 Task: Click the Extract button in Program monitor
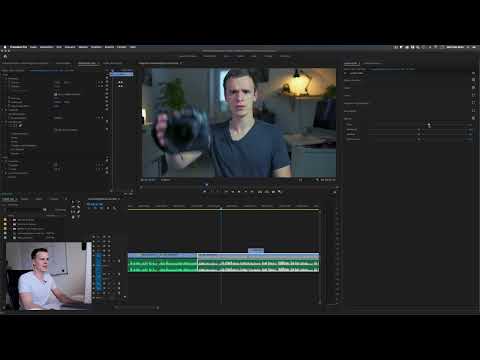click(267, 192)
